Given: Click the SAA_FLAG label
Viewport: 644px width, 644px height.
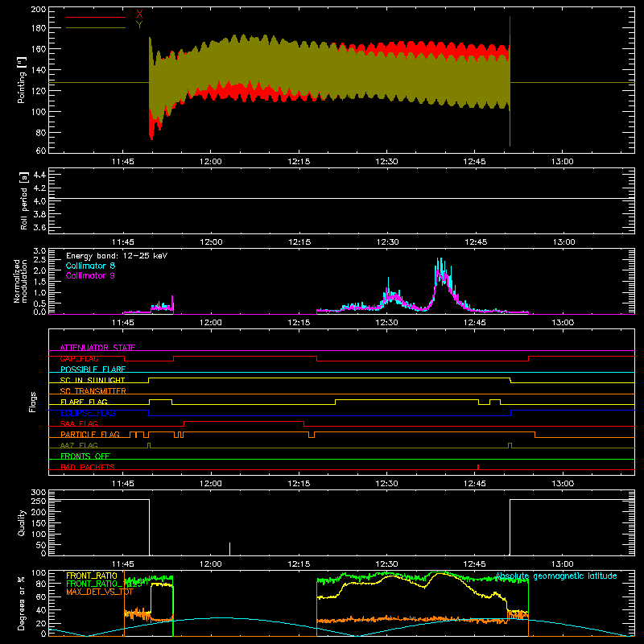Looking at the screenshot, I should [79, 423].
